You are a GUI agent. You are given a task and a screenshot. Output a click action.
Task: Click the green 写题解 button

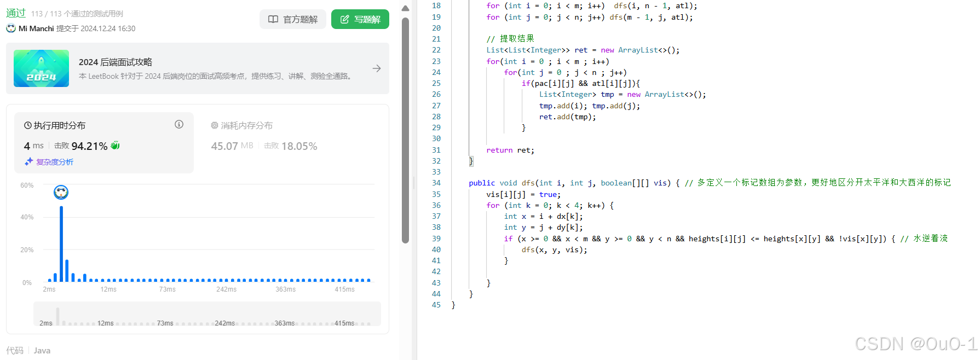[x=360, y=19]
